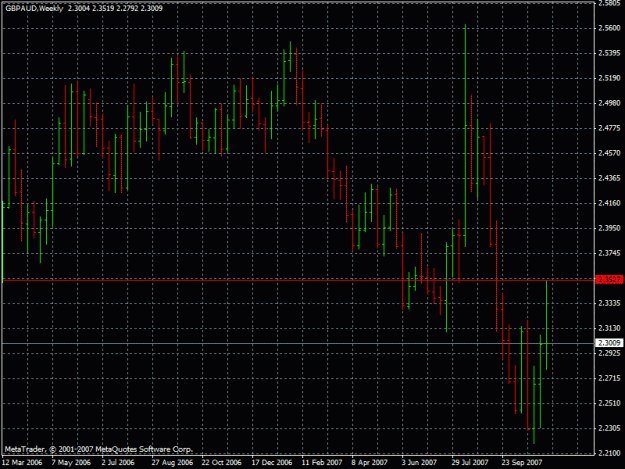Click the 2.4980 price scale value
Screen dimensions: 625x469
point(609,103)
